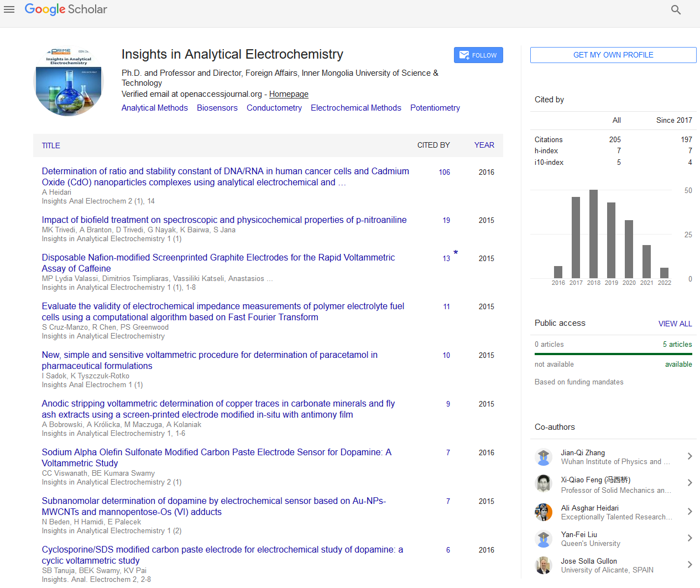Screen dimensions: 700x588
Task: Click View All under Public access
Action: tap(675, 324)
